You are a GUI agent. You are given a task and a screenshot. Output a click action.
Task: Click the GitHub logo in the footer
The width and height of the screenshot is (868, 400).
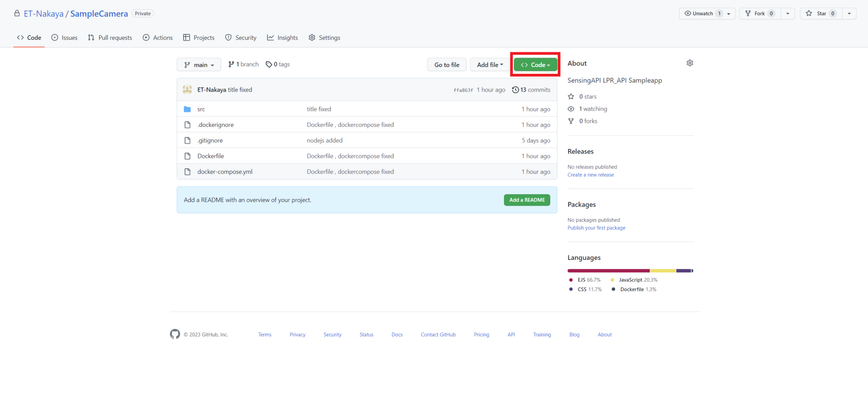(175, 334)
